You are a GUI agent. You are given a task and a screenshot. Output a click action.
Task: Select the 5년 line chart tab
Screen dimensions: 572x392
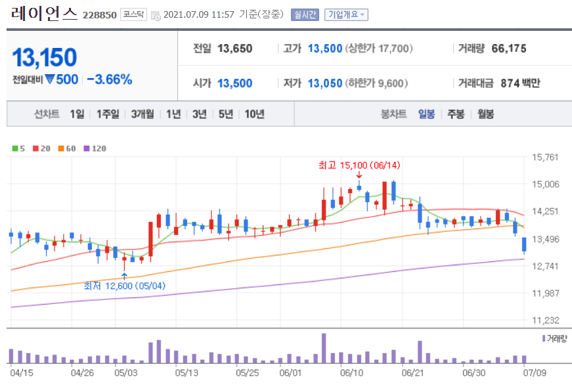coord(226,114)
